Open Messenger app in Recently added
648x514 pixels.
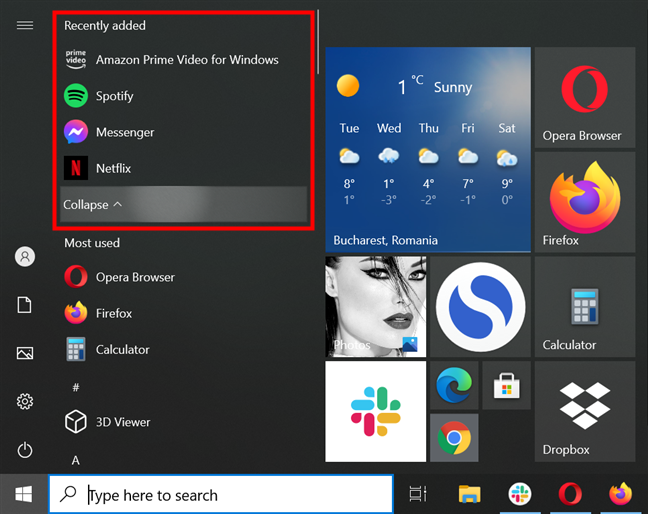coord(124,132)
